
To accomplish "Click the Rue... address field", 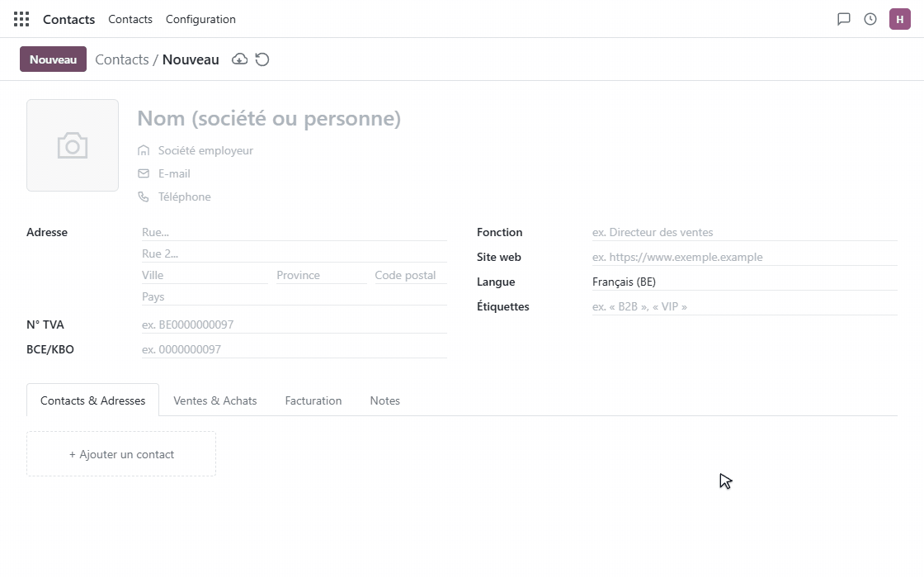I will coord(294,232).
